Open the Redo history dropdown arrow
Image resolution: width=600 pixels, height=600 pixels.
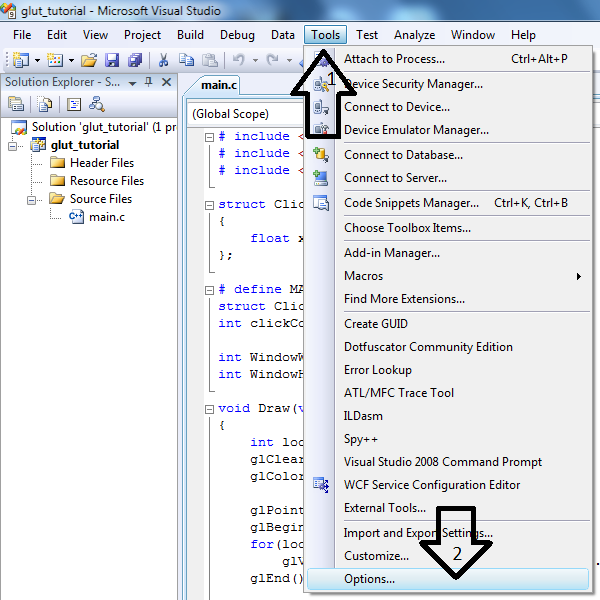pos(289,60)
